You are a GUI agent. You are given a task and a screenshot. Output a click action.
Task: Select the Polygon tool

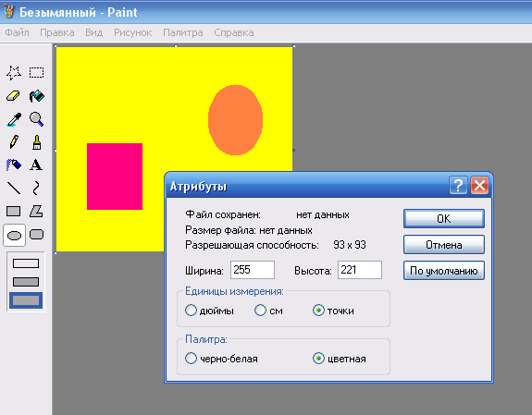point(36,212)
